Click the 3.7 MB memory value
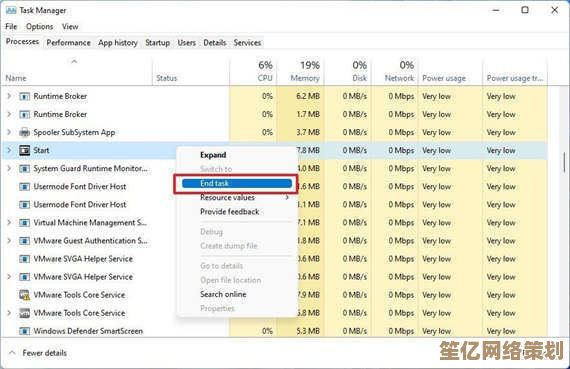This screenshot has height=369, width=570. (308, 132)
